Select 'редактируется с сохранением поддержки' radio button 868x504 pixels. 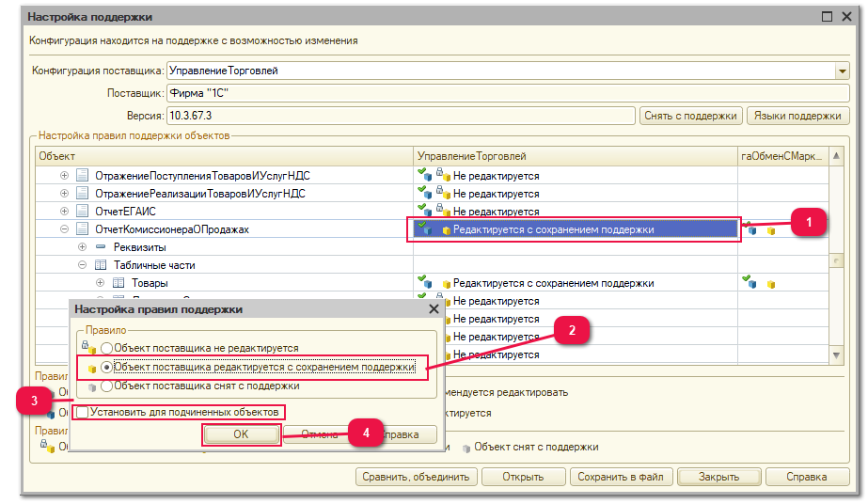pyautogui.click(x=106, y=367)
